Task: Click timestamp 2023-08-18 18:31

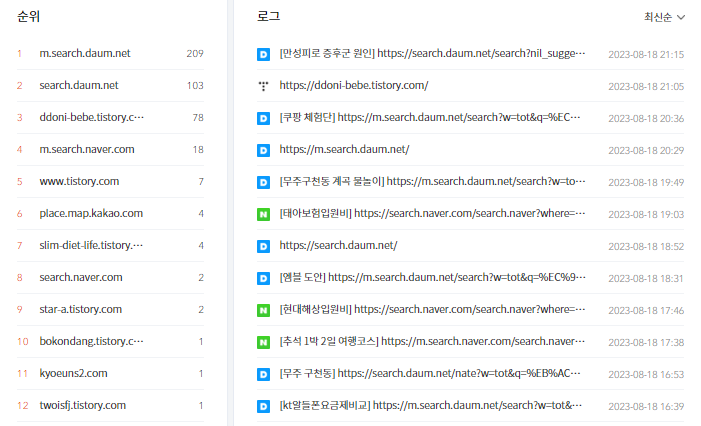Action: [646, 278]
